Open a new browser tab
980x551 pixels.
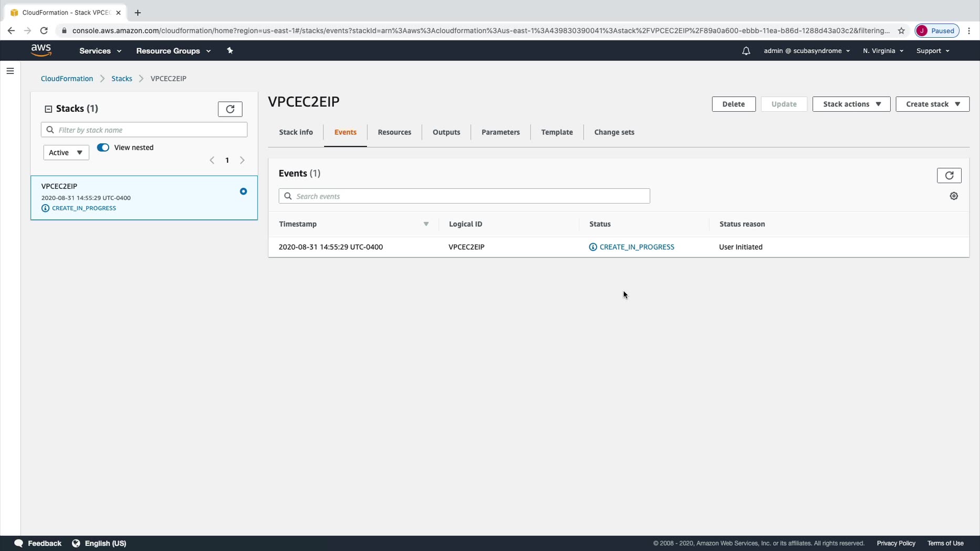138,13
